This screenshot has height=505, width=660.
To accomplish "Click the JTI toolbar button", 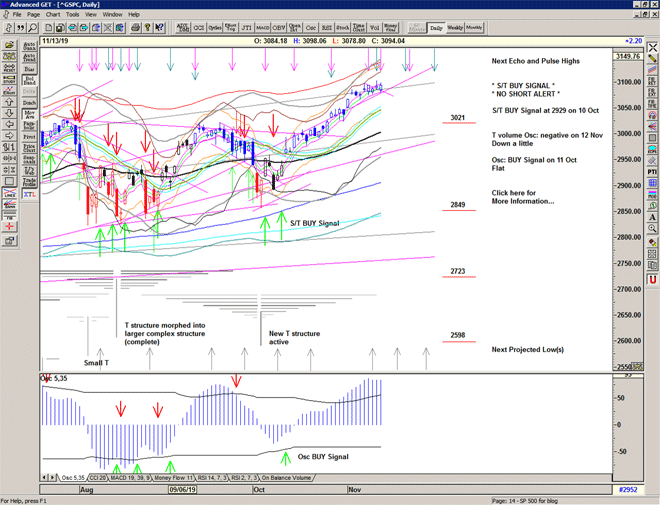I will pos(246,28).
